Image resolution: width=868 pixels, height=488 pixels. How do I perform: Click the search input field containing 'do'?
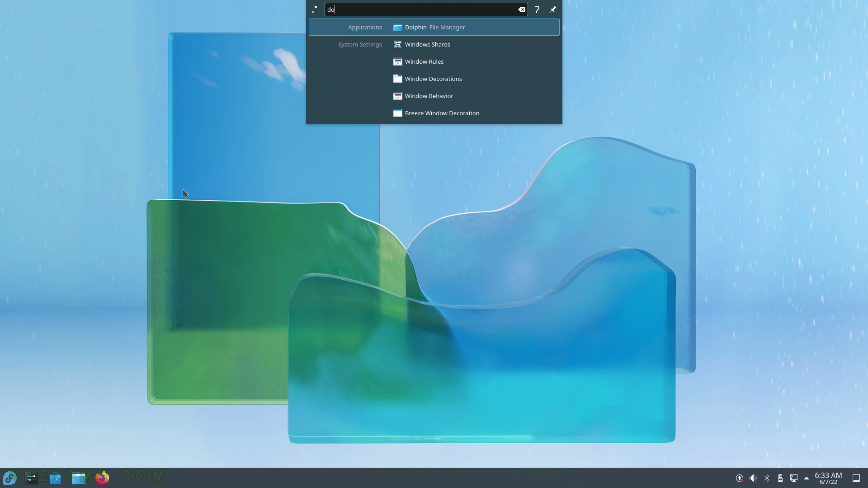coord(426,9)
